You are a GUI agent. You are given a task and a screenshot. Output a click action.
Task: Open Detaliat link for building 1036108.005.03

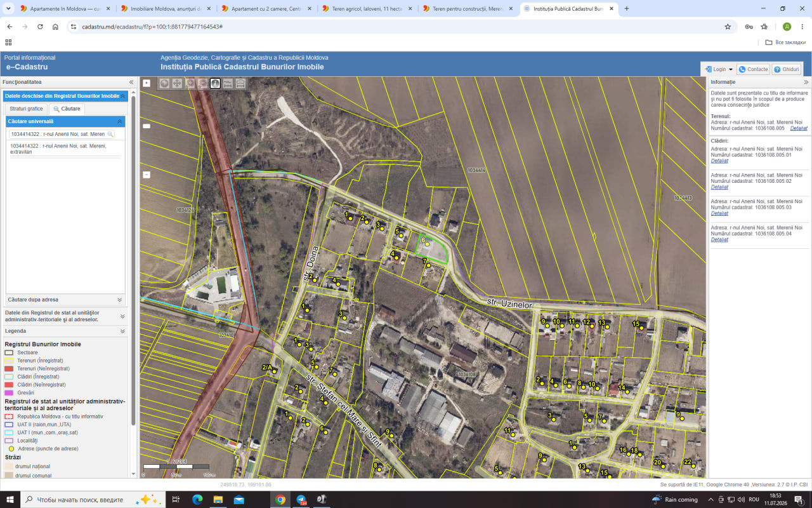719,213
